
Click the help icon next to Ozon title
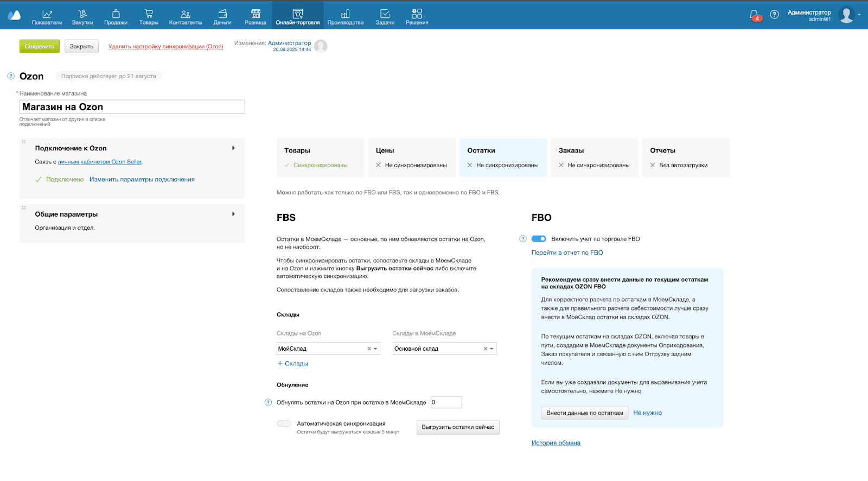tap(11, 76)
